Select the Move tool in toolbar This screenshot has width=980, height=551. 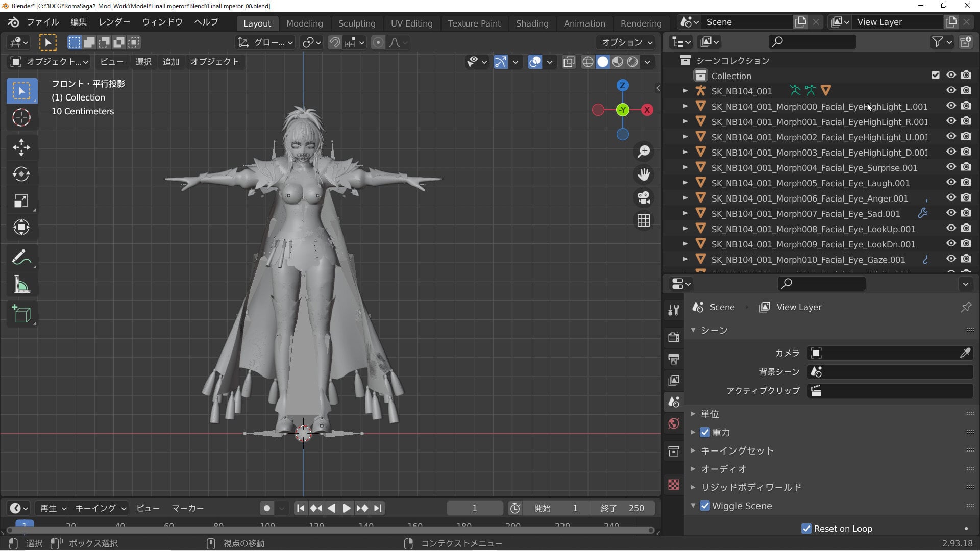tap(21, 147)
